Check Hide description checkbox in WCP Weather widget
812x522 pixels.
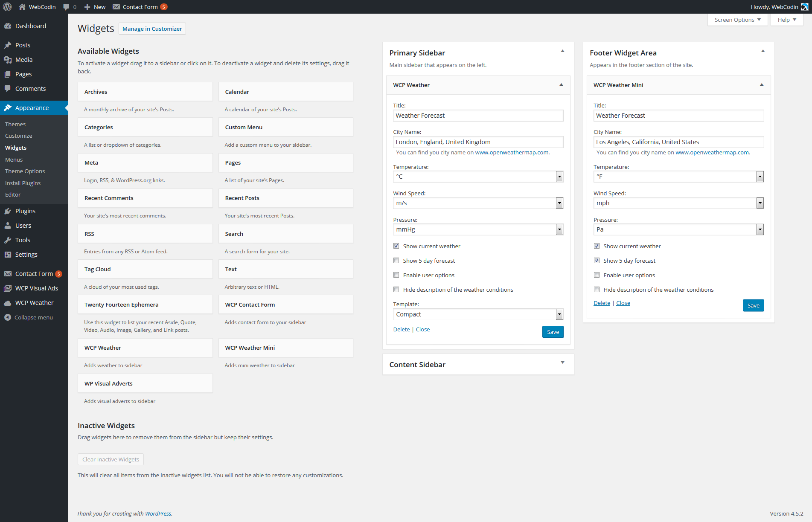[x=396, y=290]
